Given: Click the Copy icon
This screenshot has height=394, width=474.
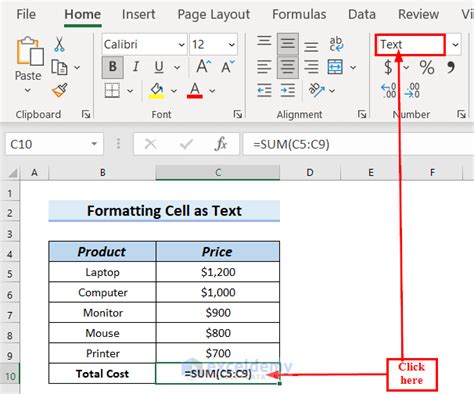Looking at the screenshot, I should tap(59, 67).
